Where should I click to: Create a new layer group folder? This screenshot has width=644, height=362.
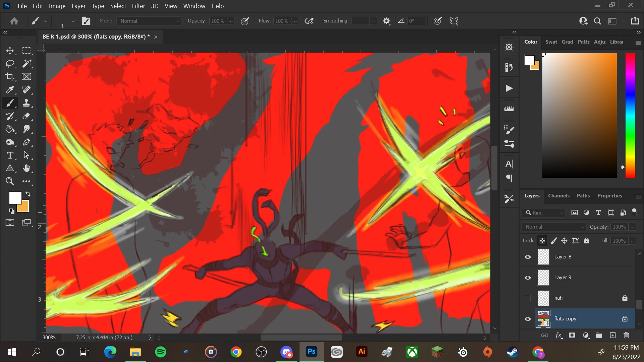click(599, 335)
